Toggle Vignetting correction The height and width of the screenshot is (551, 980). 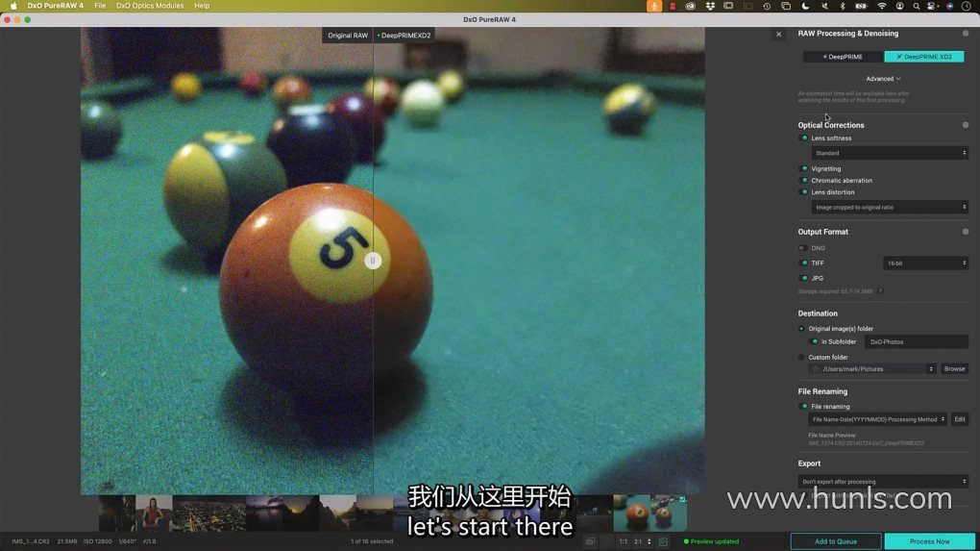tap(804, 169)
